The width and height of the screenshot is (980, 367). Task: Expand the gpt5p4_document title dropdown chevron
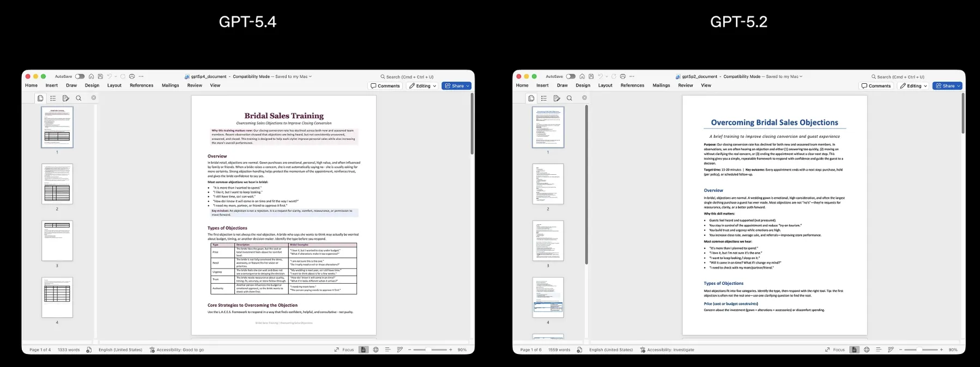pos(311,77)
